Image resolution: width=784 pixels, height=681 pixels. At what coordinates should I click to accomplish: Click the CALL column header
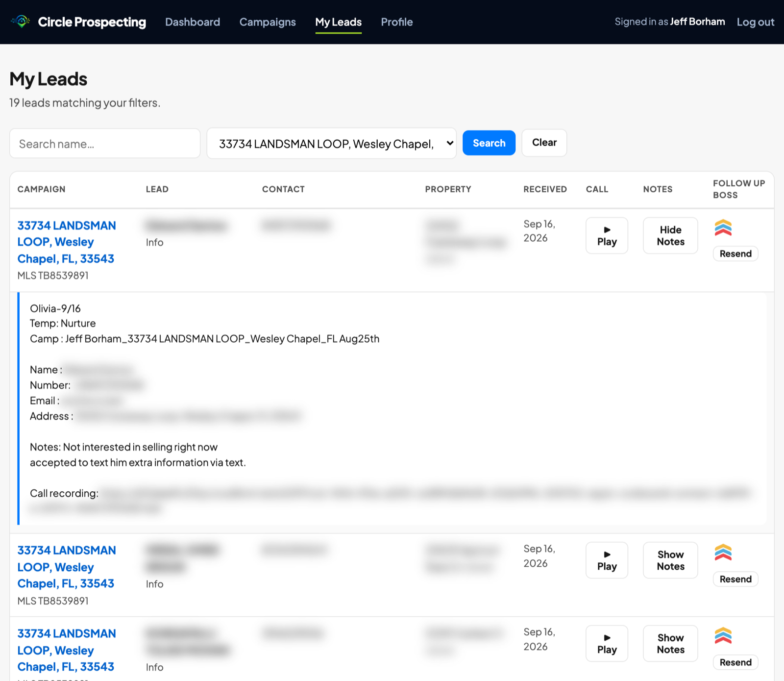[597, 189]
